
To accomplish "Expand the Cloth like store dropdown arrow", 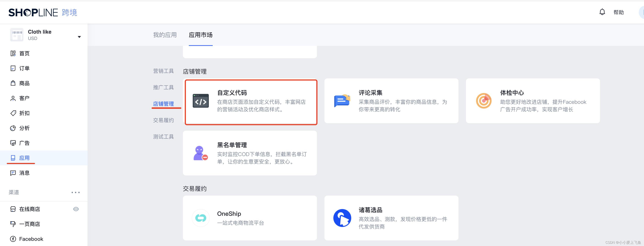I will click(79, 37).
